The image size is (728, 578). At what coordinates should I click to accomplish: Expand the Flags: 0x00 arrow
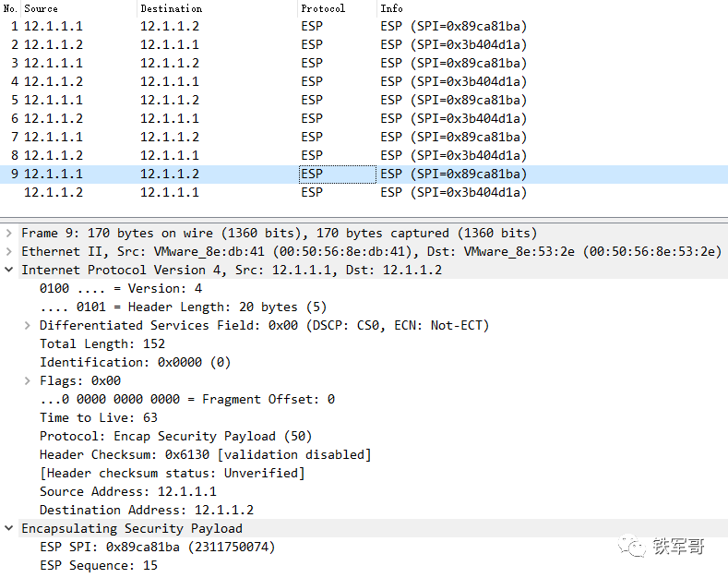pyautogui.click(x=28, y=381)
